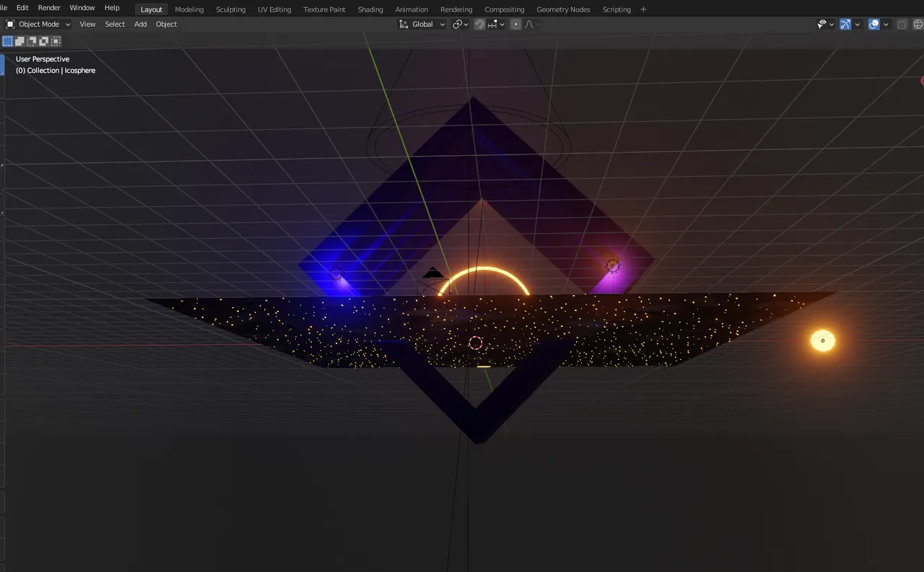Click the blue point light object
The height and width of the screenshot is (572, 924).
pos(336,273)
